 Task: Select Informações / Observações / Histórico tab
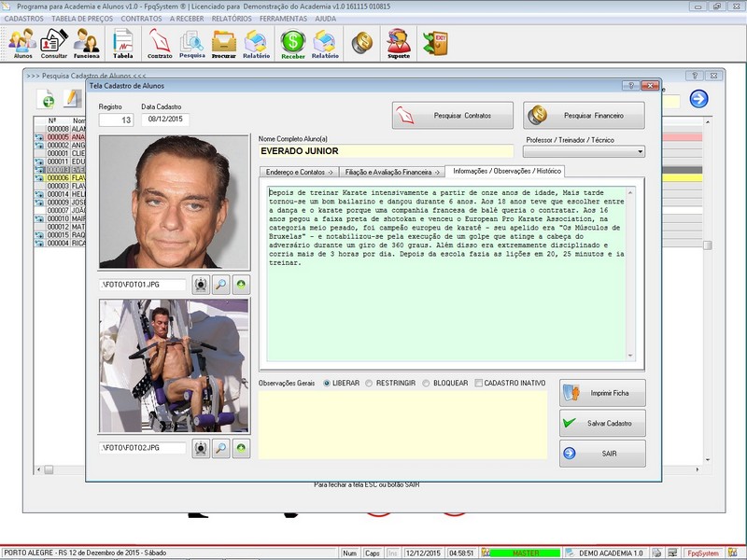coord(507,171)
